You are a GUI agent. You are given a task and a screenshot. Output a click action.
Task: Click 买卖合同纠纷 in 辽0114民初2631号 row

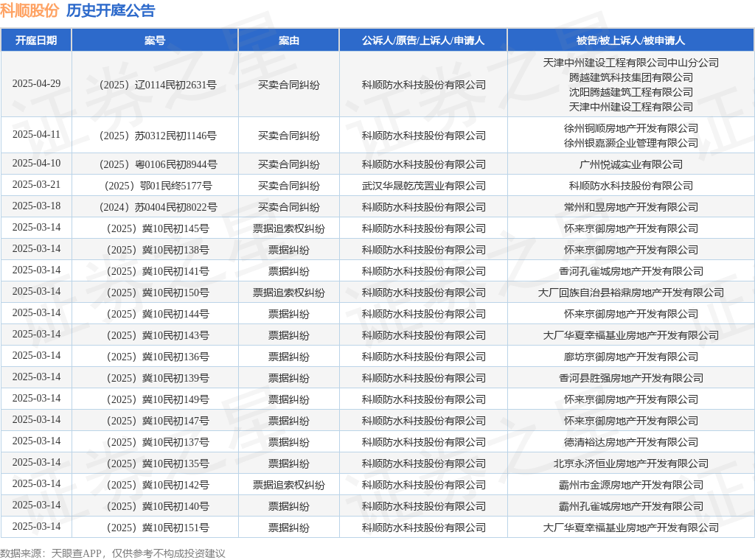coord(289,85)
